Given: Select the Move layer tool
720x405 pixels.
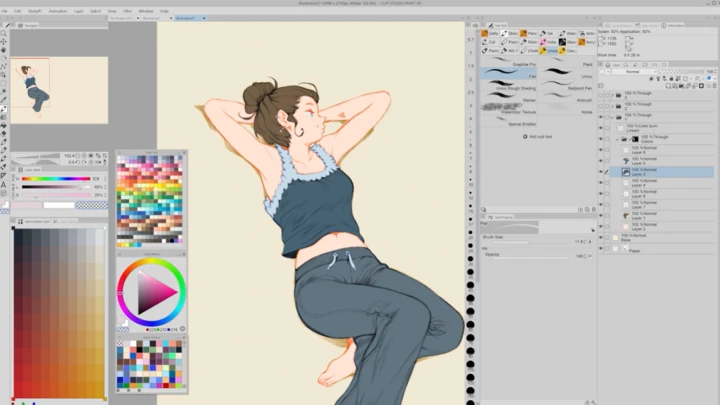Looking at the screenshot, I should (x=4, y=42).
